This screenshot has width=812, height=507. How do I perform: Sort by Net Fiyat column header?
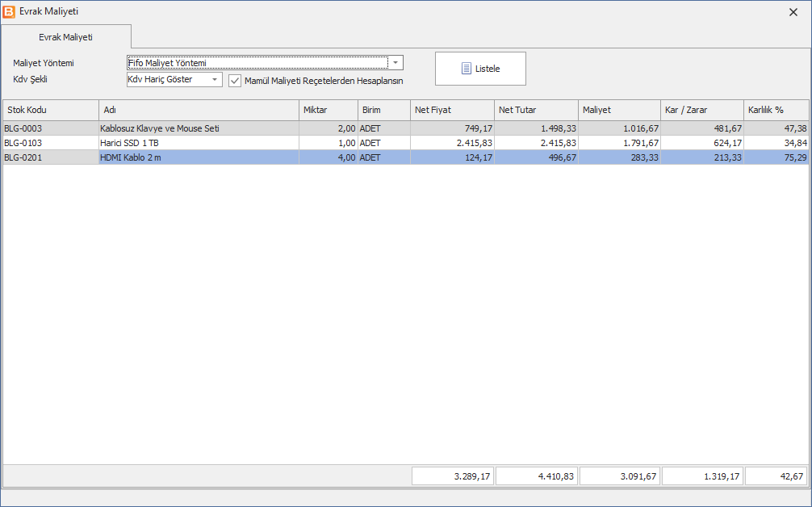pos(452,110)
